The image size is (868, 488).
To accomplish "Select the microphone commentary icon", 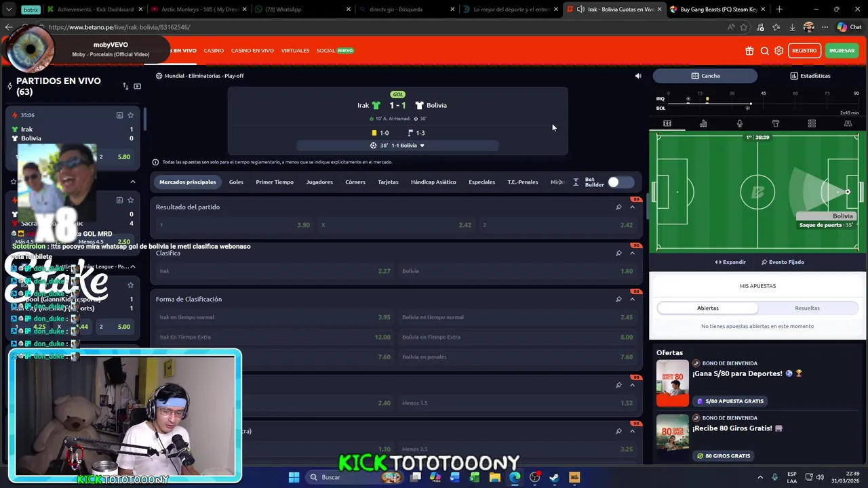I will pyautogui.click(x=739, y=123).
